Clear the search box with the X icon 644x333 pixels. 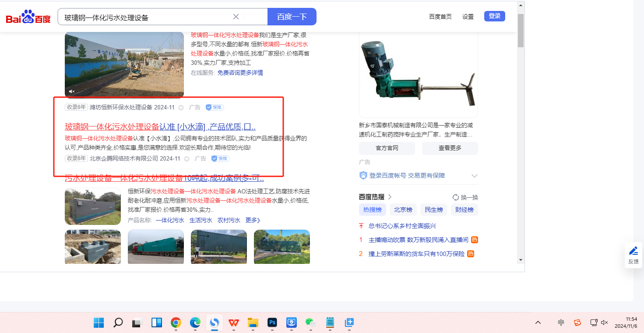pos(236,17)
